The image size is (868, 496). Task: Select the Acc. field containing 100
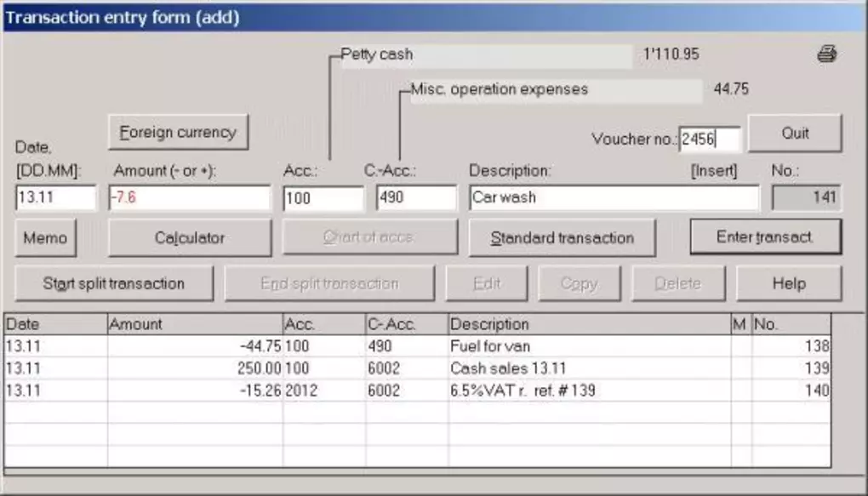tap(323, 198)
